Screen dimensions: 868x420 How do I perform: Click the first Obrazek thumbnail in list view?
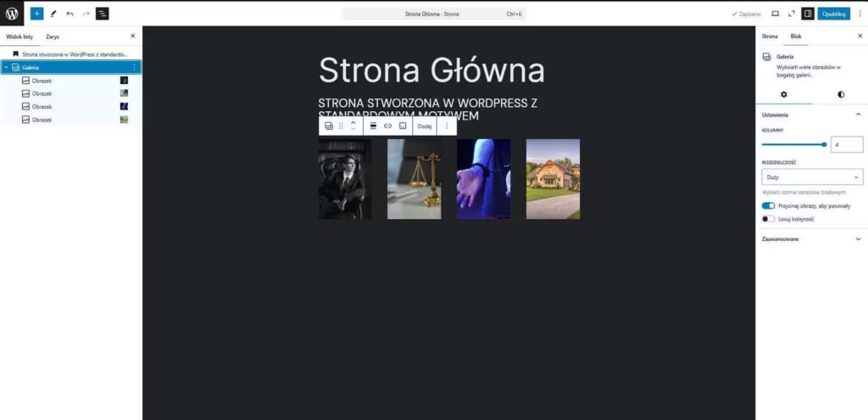point(124,81)
